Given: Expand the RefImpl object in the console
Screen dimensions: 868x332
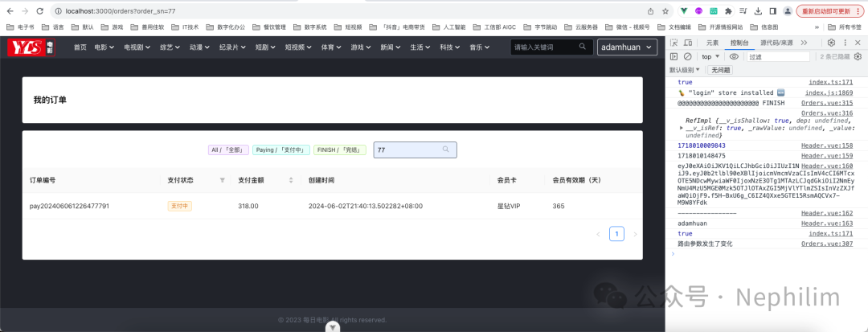Looking at the screenshot, I should (x=682, y=128).
